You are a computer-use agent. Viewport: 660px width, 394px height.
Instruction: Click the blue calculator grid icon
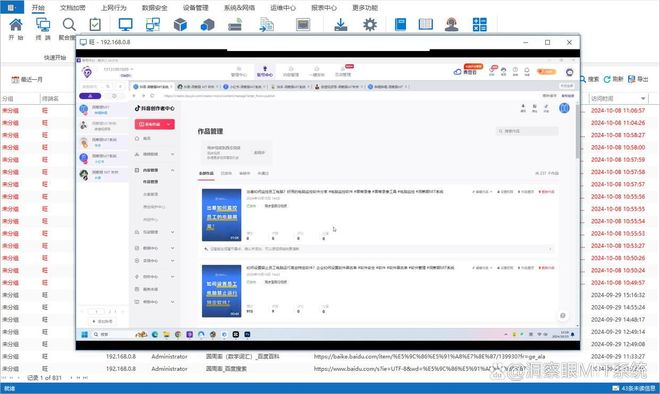tap(479, 25)
